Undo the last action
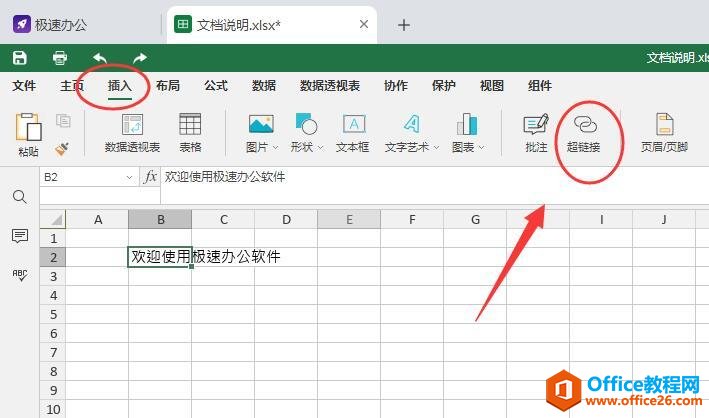The width and height of the screenshot is (709, 418). tap(100, 58)
